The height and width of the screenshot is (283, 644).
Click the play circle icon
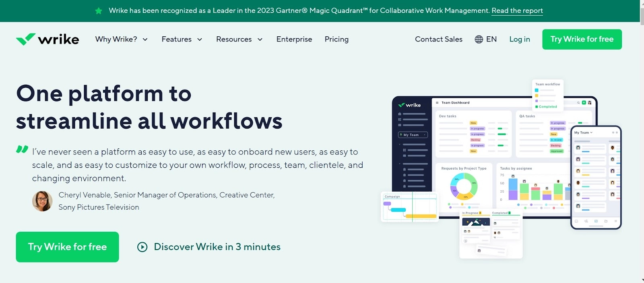pos(142,247)
